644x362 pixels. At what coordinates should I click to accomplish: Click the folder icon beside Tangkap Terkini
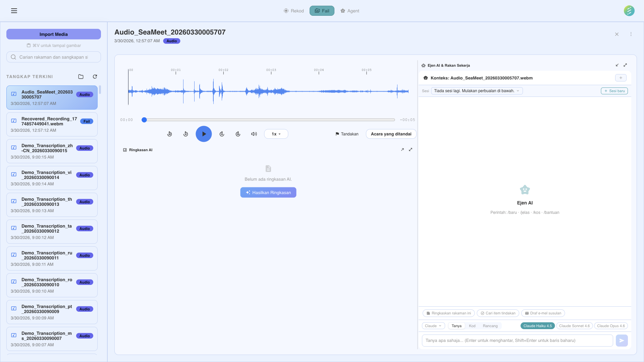81,77
